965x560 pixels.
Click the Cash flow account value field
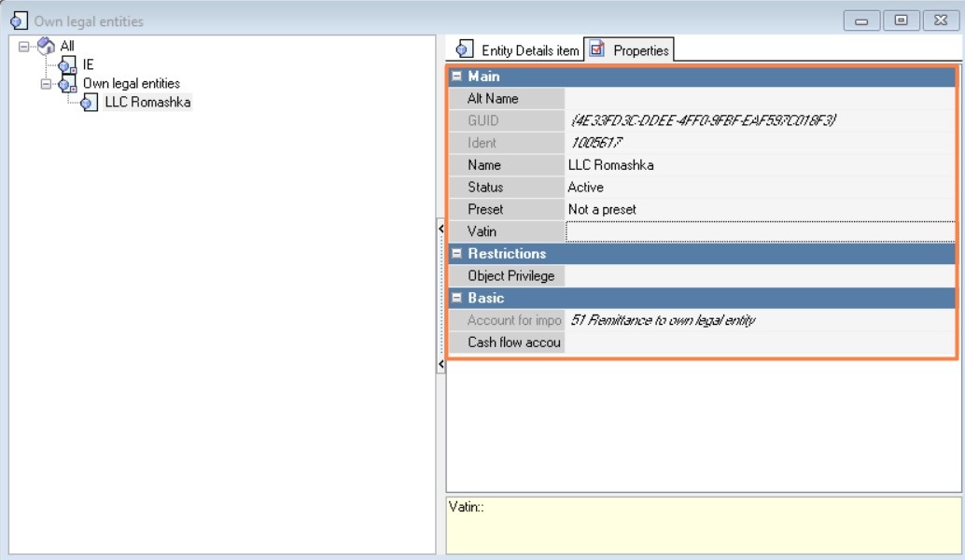pos(760,343)
